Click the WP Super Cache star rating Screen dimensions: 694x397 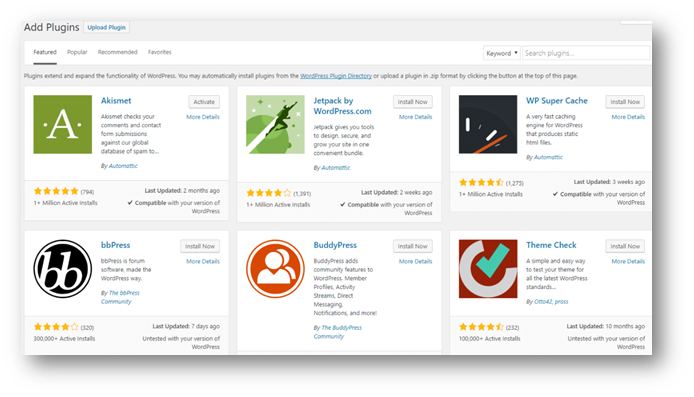click(481, 182)
